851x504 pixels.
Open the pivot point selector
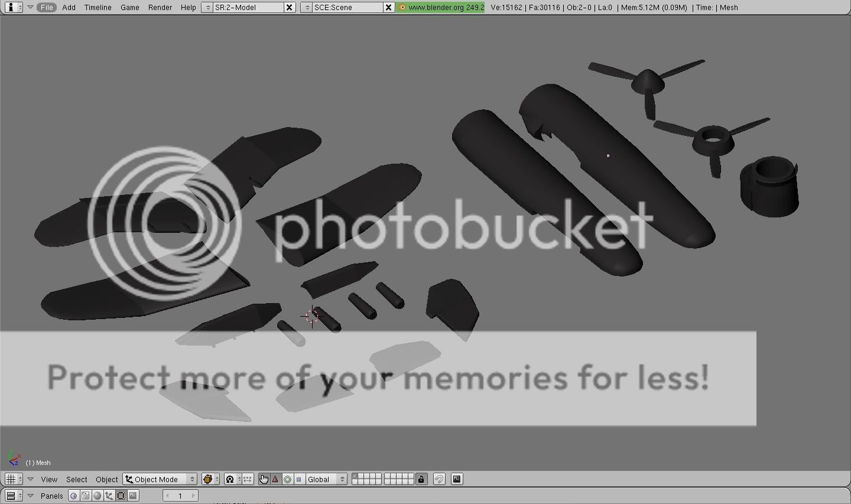point(233,479)
